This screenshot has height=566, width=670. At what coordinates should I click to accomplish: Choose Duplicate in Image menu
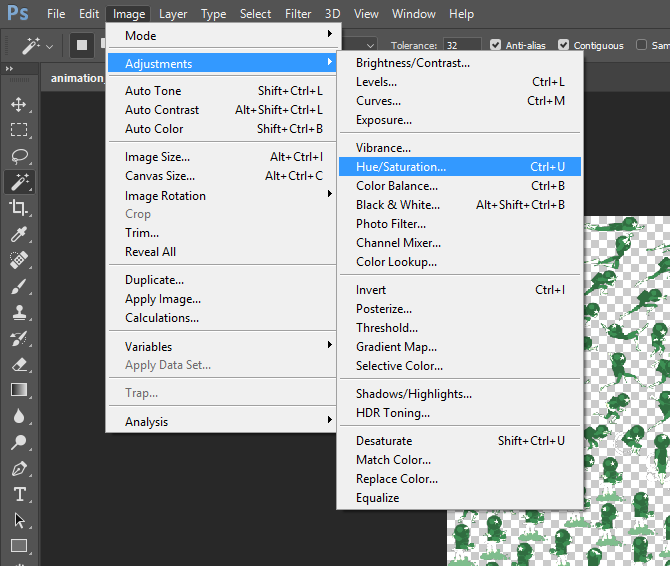coord(220,280)
